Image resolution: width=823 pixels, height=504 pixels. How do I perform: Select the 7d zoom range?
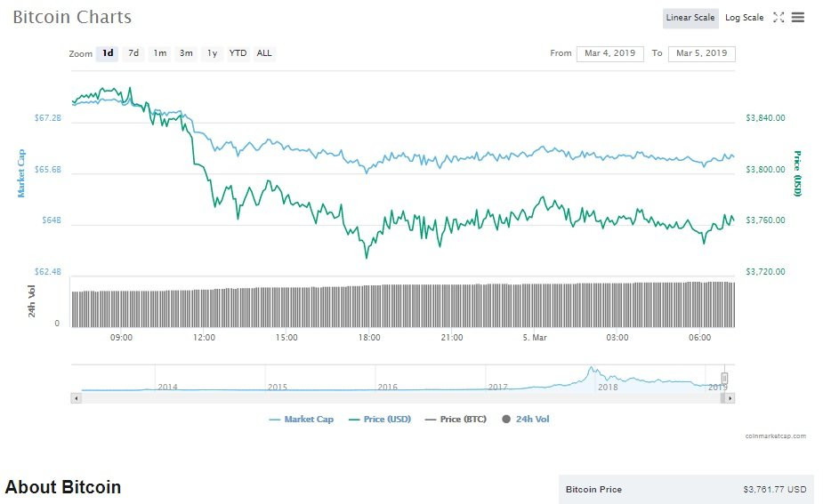[133, 53]
